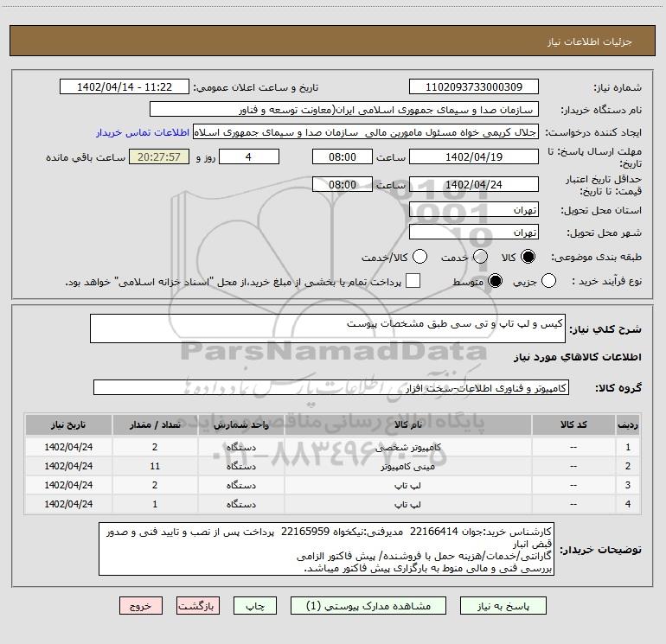Select the لپ تاپ cell in row 3
Image resolution: width=666 pixels, height=644 pixels.
pos(407,485)
